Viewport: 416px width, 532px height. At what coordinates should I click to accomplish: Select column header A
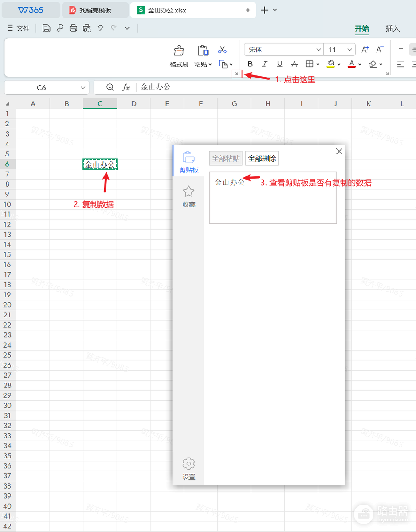coord(33,104)
